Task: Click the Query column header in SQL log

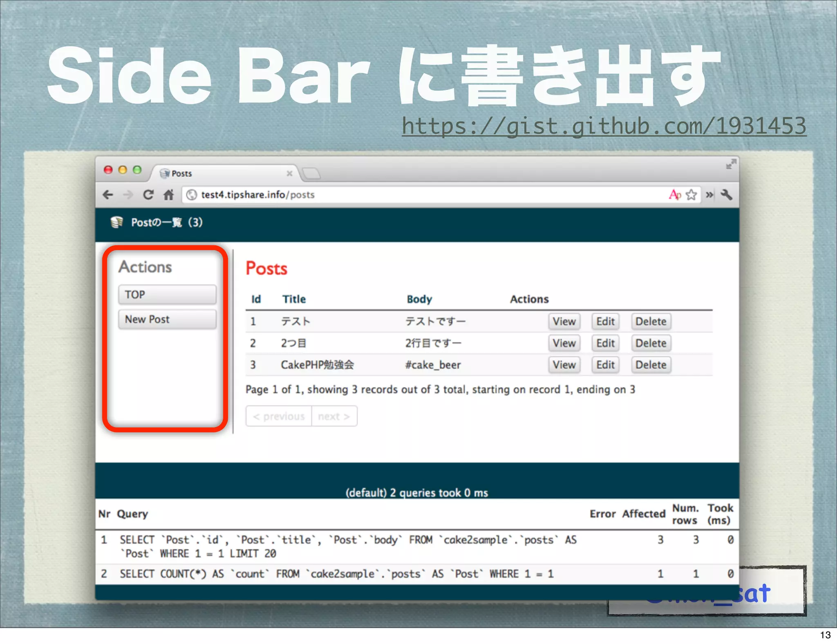Action: (x=132, y=514)
